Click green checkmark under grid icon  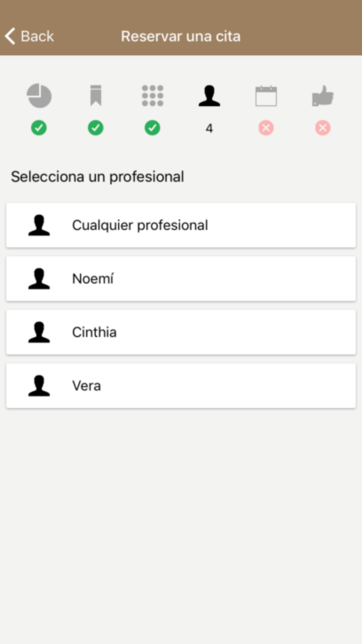click(152, 128)
